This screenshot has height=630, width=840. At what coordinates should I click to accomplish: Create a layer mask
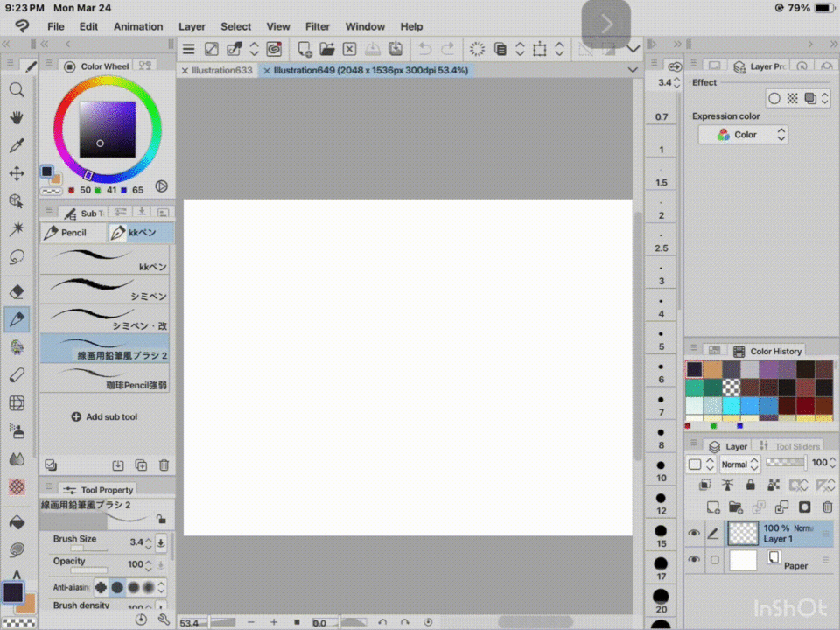(804, 507)
